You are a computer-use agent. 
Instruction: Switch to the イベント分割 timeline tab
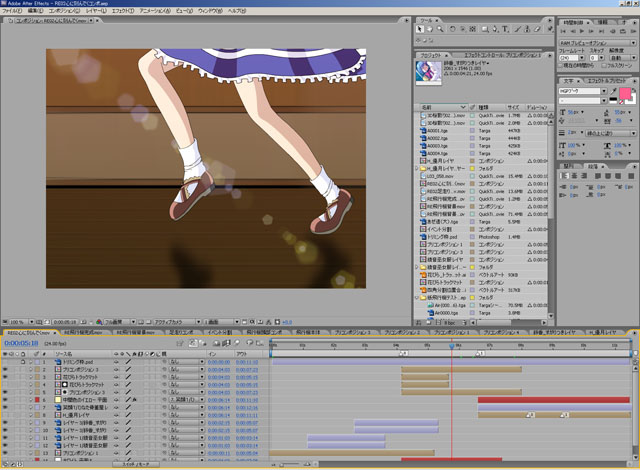click(218, 333)
